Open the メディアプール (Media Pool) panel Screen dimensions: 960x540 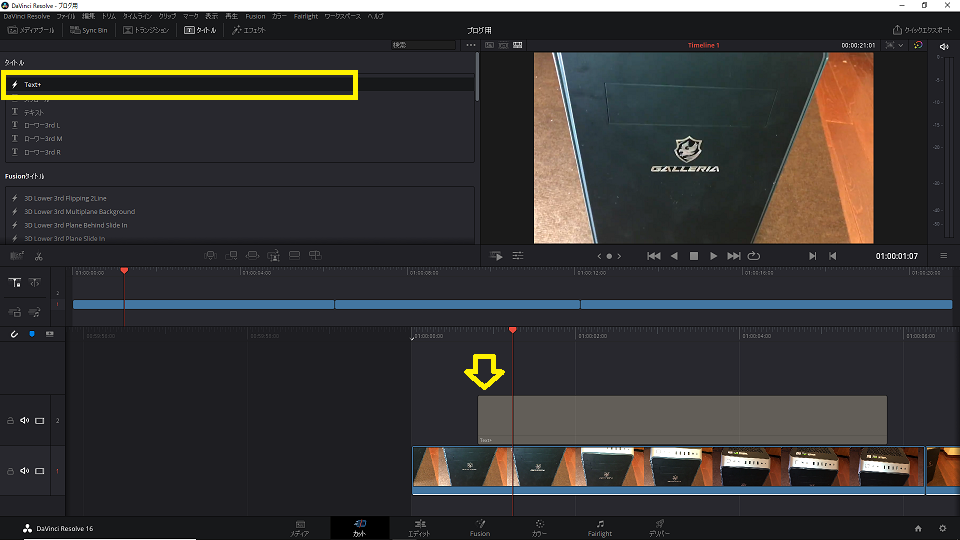31,30
